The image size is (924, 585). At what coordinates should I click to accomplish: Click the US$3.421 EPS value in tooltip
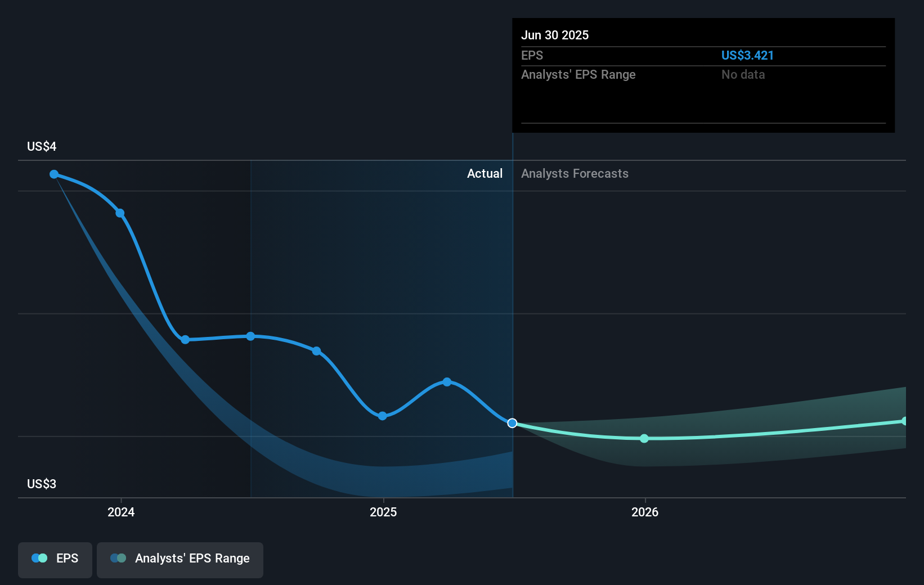click(x=747, y=56)
